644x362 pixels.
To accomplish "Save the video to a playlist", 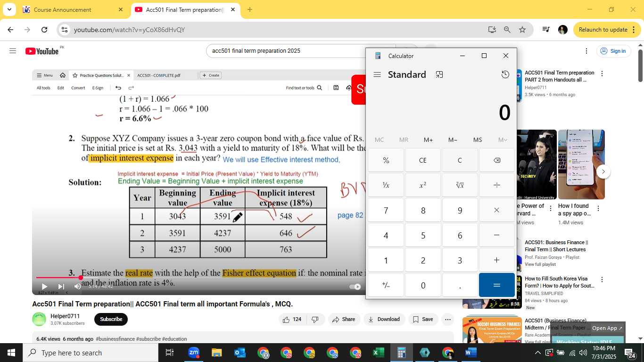I will tap(423, 319).
